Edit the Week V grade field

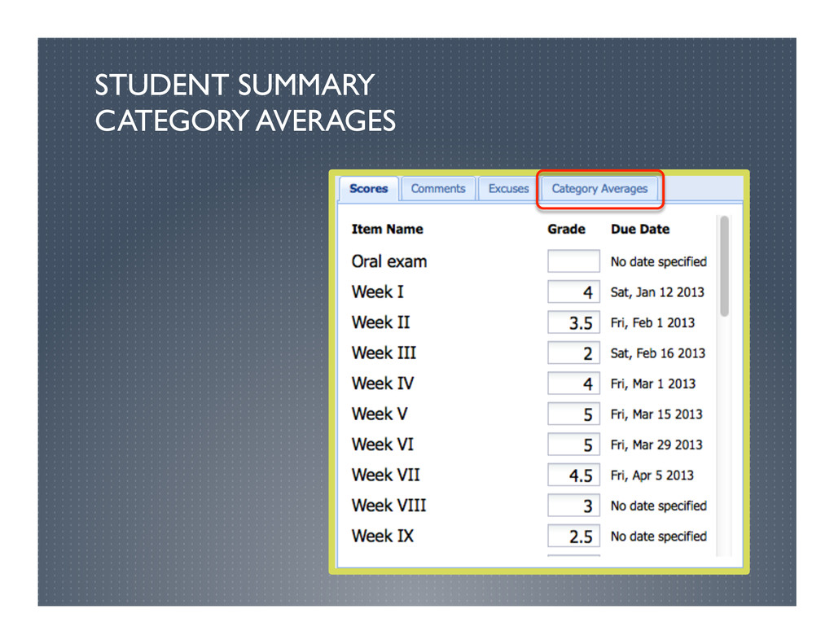[573, 414]
